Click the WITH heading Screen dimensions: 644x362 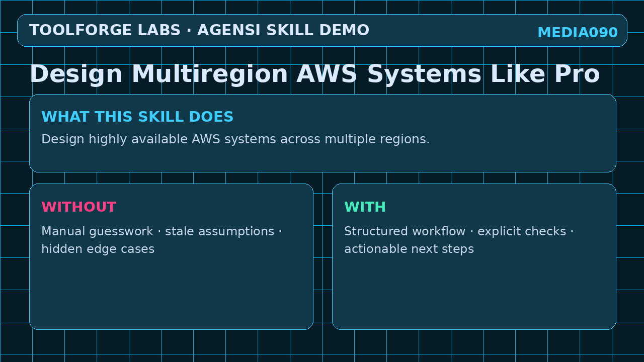point(365,207)
